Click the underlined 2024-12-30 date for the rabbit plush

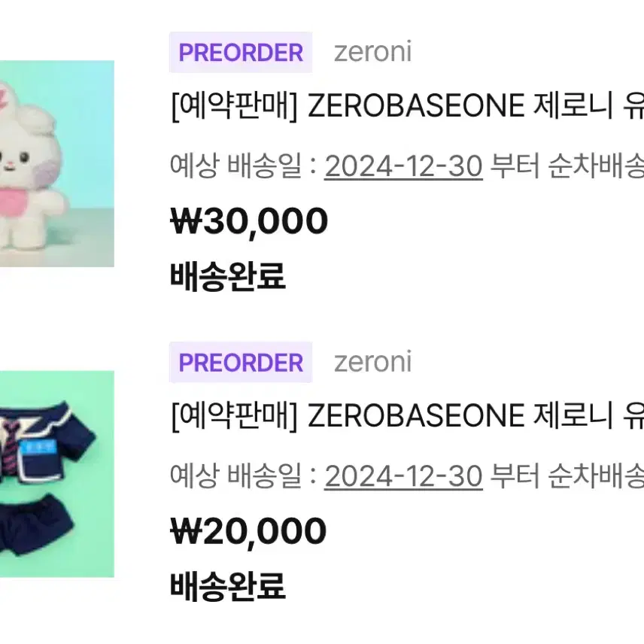click(x=403, y=166)
